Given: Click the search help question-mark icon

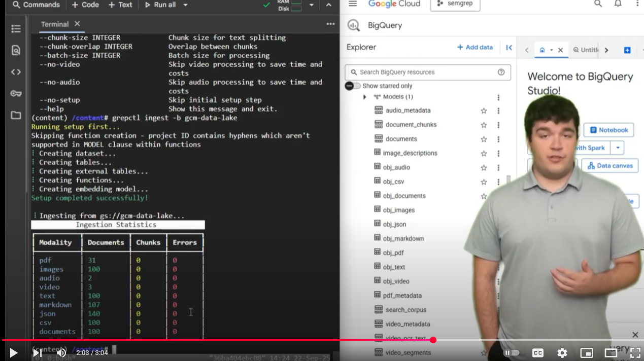Looking at the screenshot, I should pos(501,72).
